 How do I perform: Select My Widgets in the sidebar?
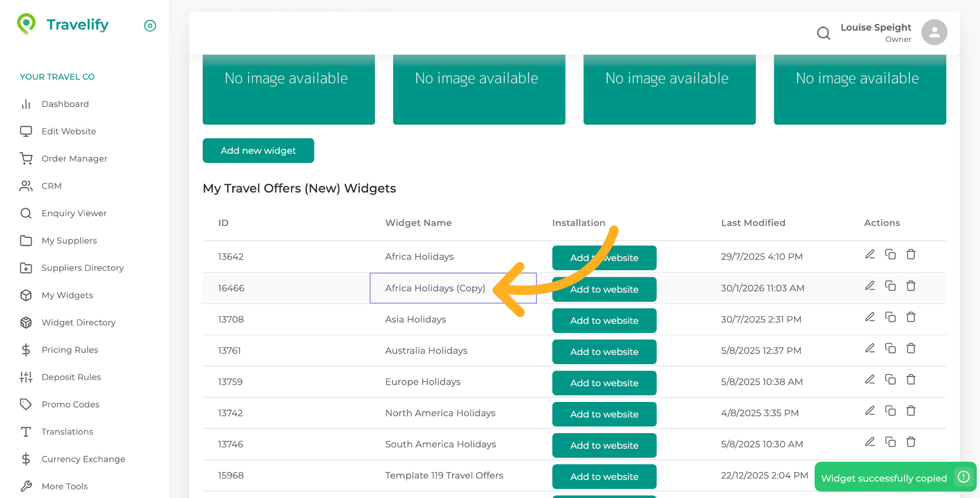pyautogui.click(x=67, y=295)
